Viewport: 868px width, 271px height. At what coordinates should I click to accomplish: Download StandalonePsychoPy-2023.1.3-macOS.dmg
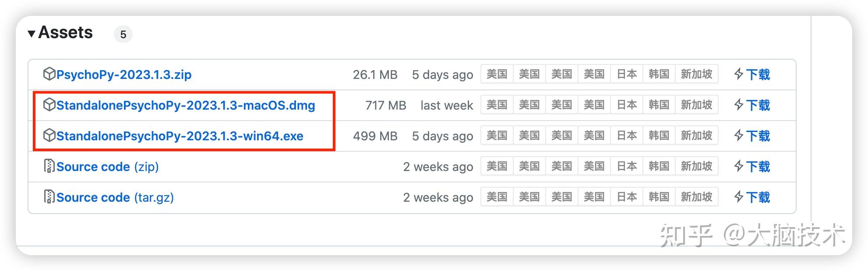(186, 105)
